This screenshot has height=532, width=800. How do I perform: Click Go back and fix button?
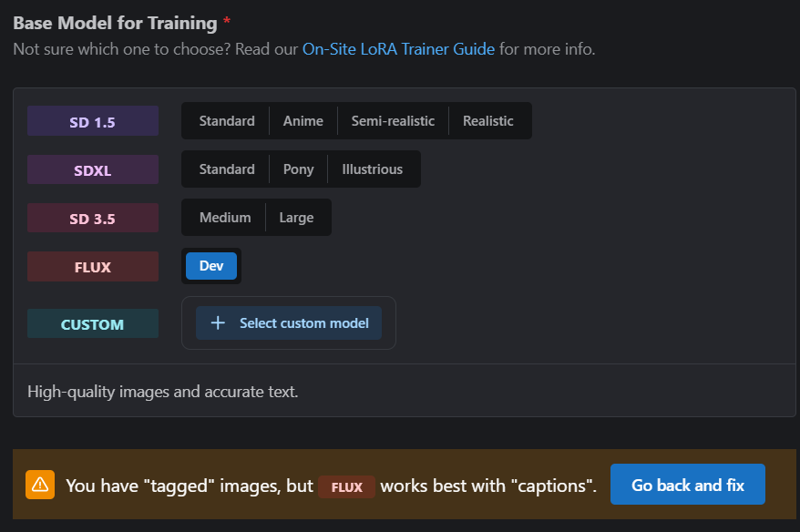(x=687, y=485)
